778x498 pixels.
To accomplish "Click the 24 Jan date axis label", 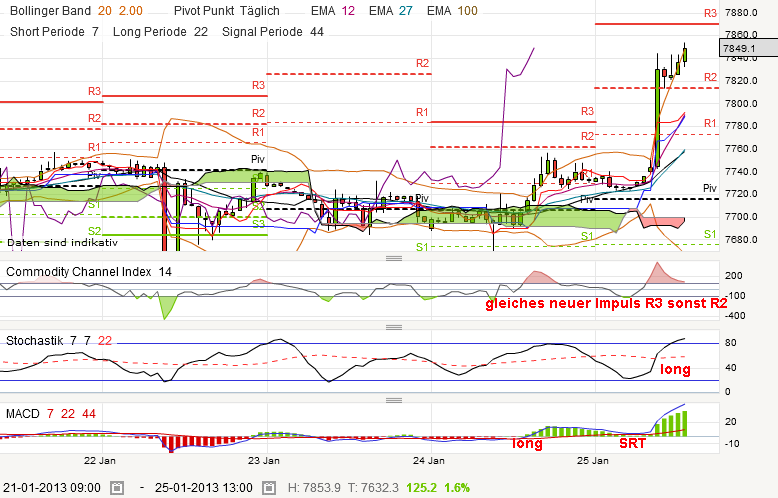I will pos(429,460).
